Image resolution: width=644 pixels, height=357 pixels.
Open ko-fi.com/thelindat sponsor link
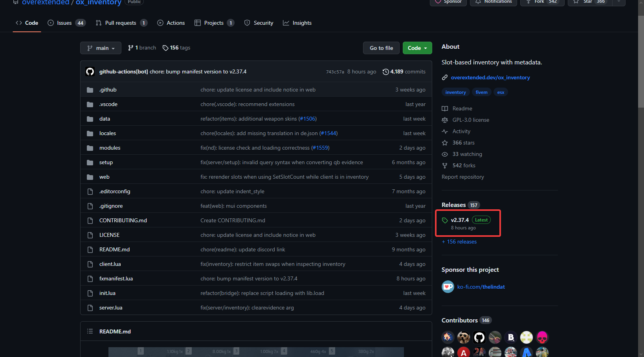pyautogui.click(x=481, y=287)
